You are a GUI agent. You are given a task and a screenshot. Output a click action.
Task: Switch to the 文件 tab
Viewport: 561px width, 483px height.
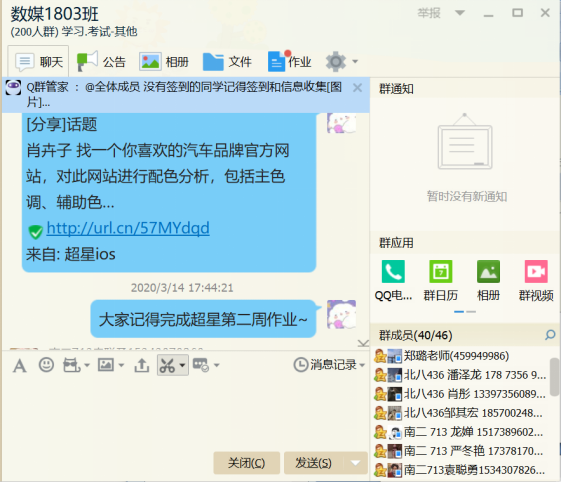[x=227, y=62]
